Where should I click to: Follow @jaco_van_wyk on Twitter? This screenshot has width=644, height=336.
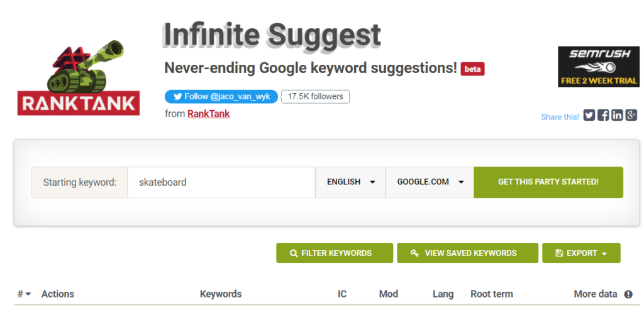point(221,96)
